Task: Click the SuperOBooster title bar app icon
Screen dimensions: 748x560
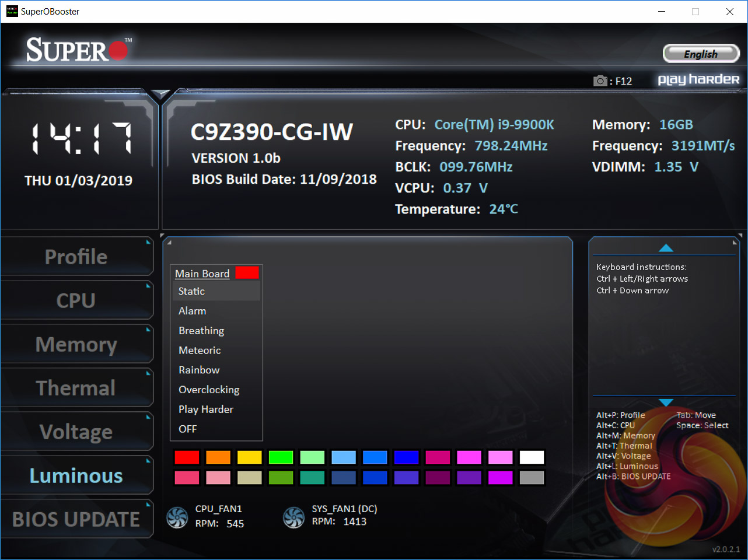Action: coord(12,11)
